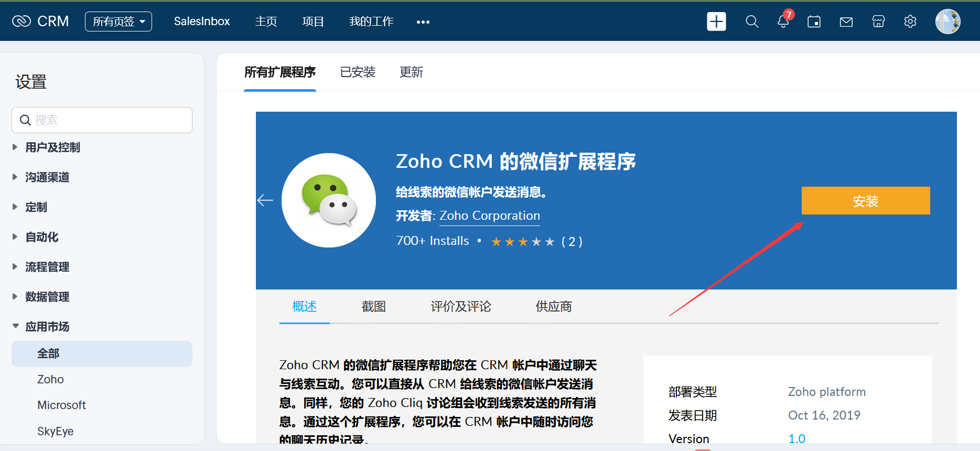Click the back arrow beside WeChat logo
The image size is (980, 451).
(265, 200)
